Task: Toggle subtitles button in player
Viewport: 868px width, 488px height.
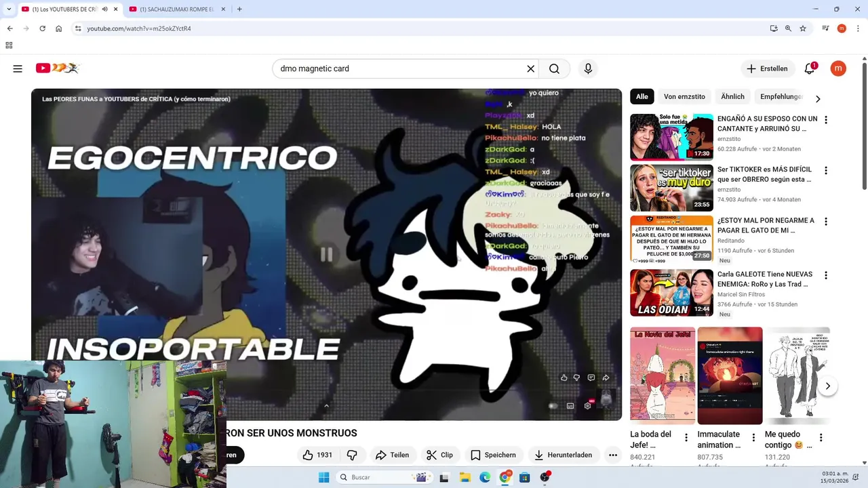Action: (x=570, y=406)
